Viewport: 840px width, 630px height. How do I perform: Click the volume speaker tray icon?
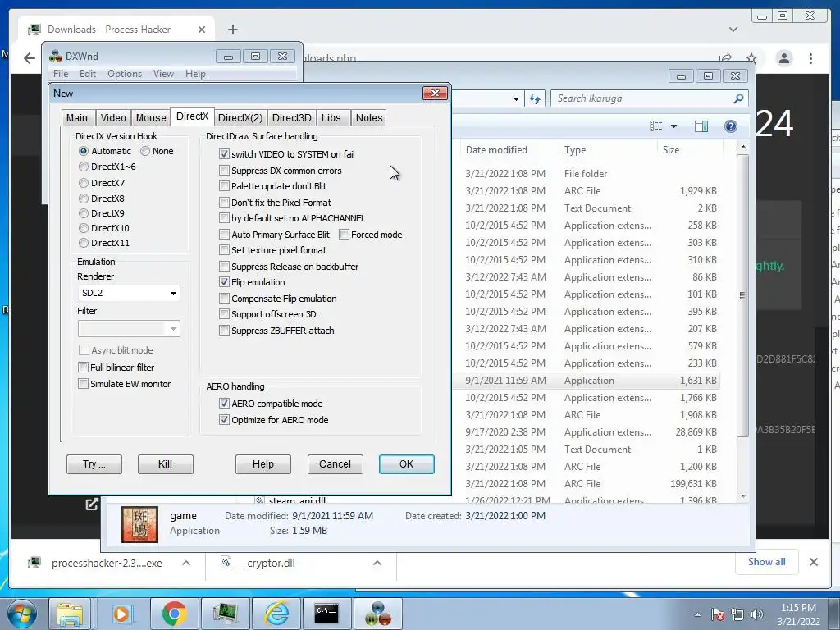pos(757,614)
